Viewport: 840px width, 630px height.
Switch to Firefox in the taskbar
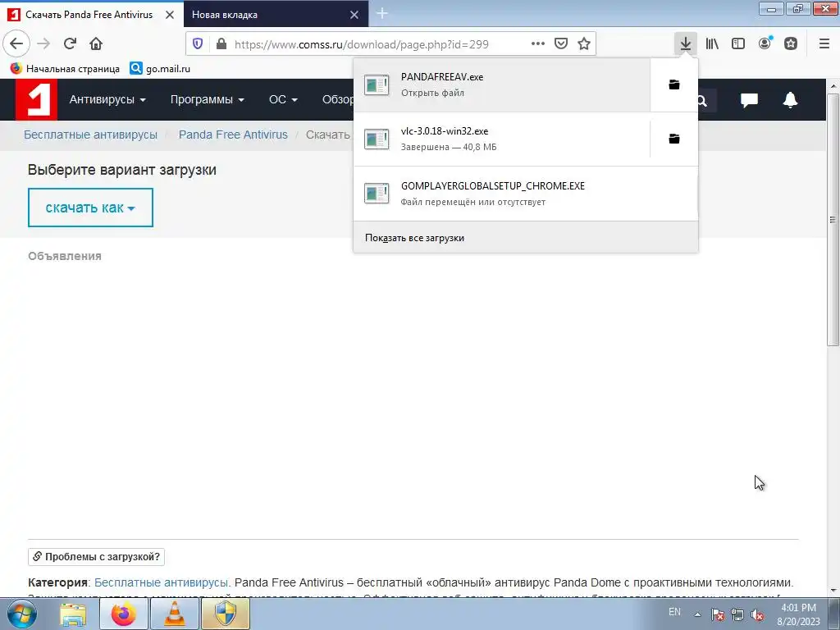click(124, 614)
